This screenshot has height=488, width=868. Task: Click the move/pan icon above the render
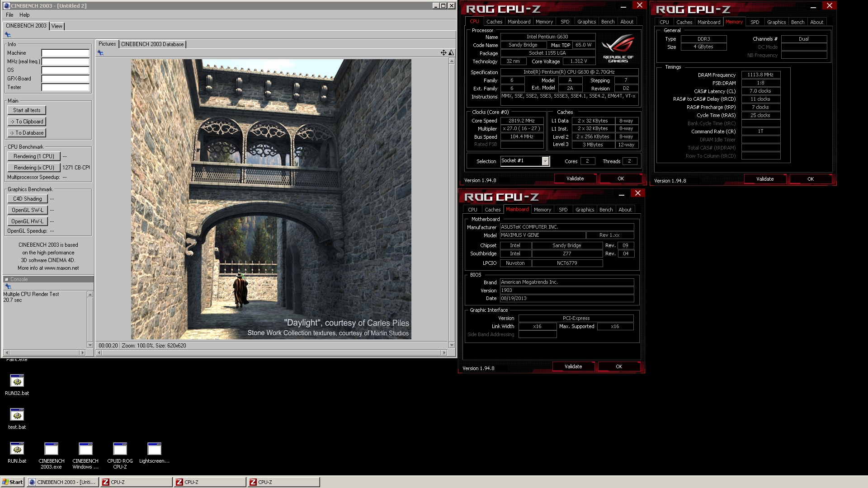pos(443,53)
